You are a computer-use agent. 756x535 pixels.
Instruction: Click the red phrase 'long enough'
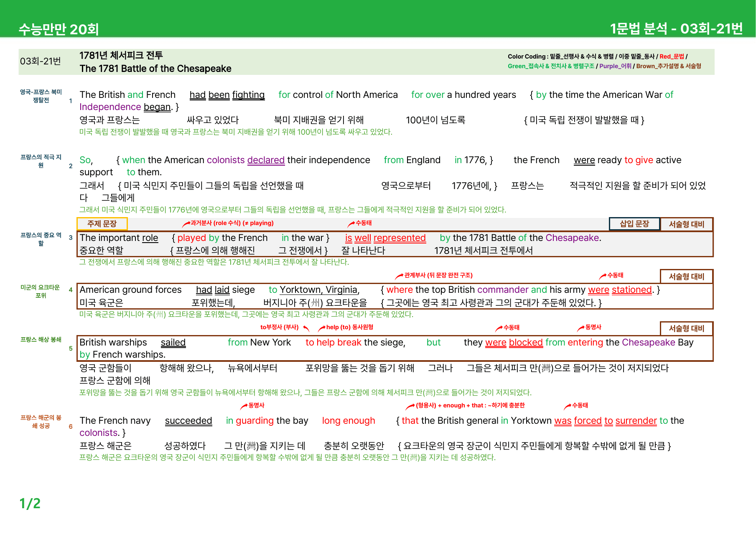click(x=349, y=421)
